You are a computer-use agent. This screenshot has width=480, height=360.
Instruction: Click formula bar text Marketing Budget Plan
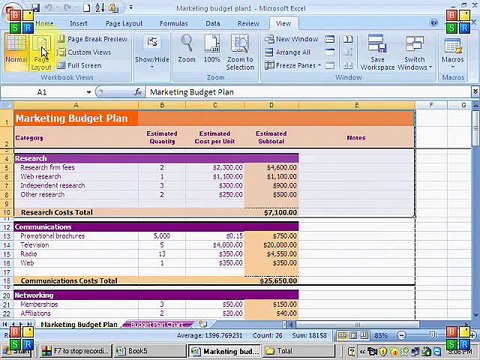pyautogui.click(x=192, y=92)
